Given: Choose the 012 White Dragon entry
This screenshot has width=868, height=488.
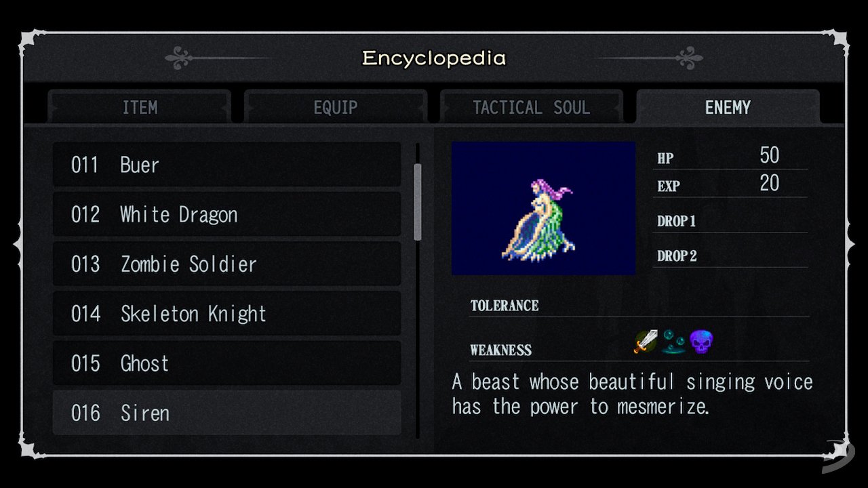Looking at the screenshot, I should [x=227, y=214].
